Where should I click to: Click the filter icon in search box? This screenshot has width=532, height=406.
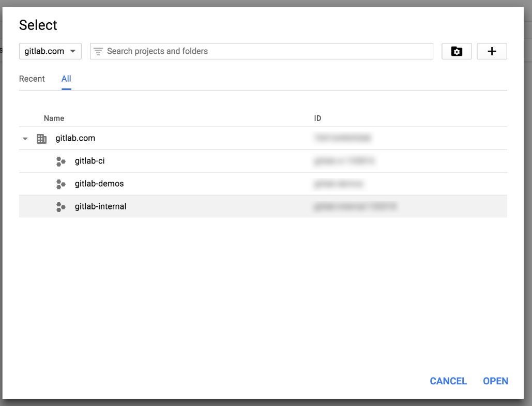pyautogui.click(x=98, y=51)
